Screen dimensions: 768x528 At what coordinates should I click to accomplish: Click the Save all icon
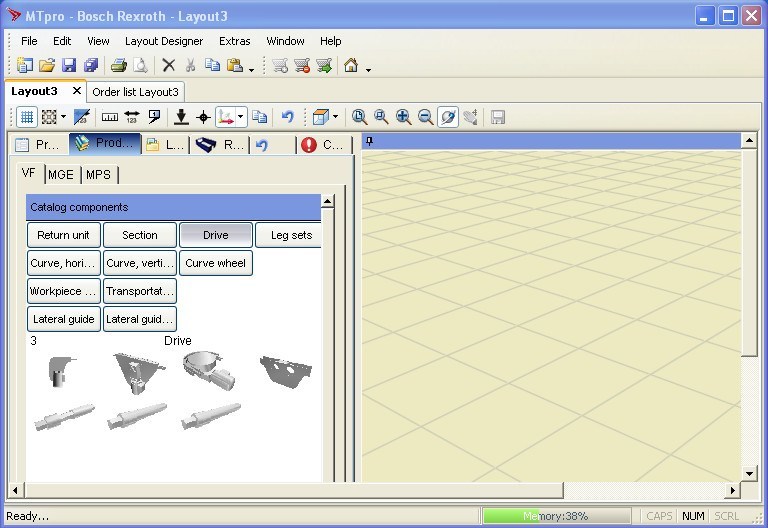(x=91, y=65)
